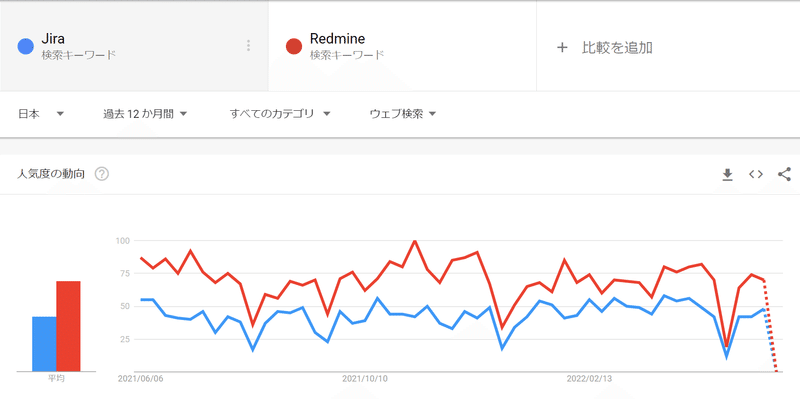Click the red Redmine color dot
This screenshot has width=800, height=399.
point(294,46)
